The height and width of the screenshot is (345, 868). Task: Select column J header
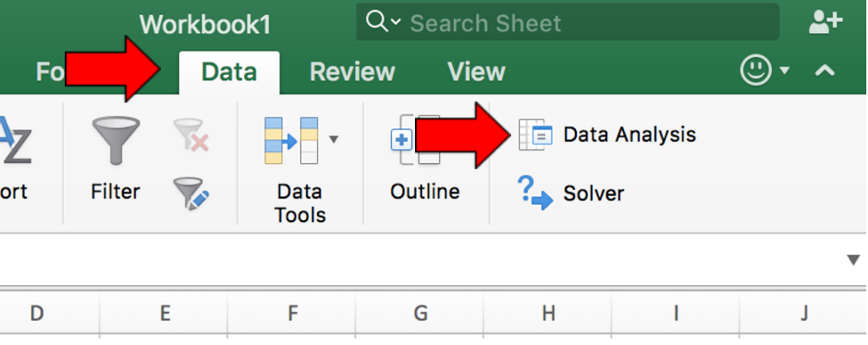pos(804,314)
